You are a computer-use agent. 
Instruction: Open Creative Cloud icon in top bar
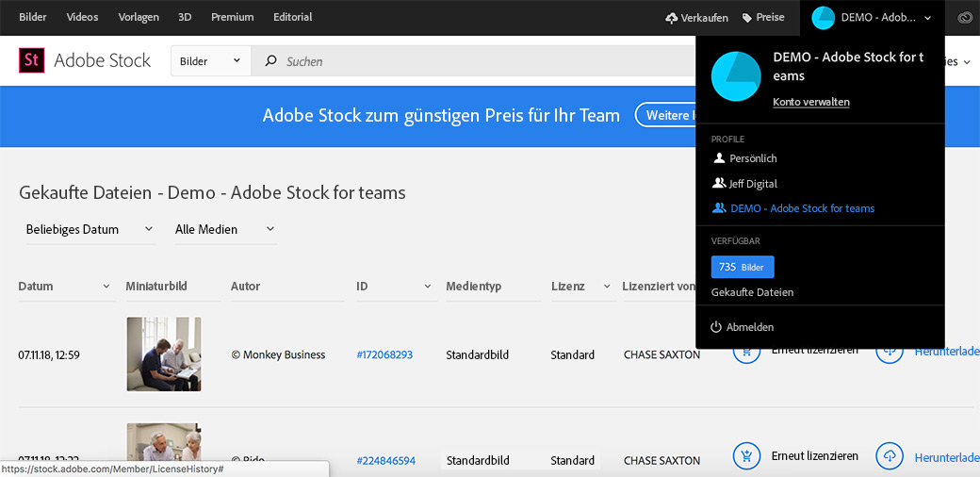pos(964,18)
